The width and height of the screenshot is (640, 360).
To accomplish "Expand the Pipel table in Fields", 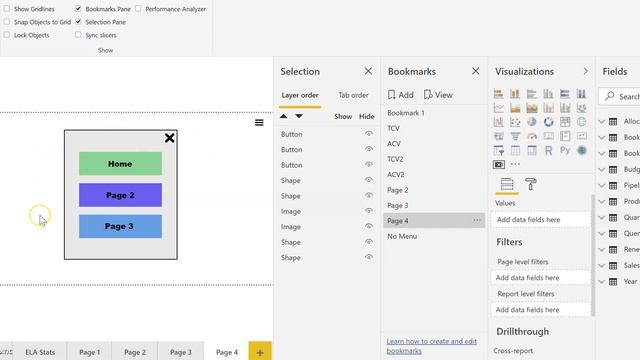I will click(x=602, y=185).
